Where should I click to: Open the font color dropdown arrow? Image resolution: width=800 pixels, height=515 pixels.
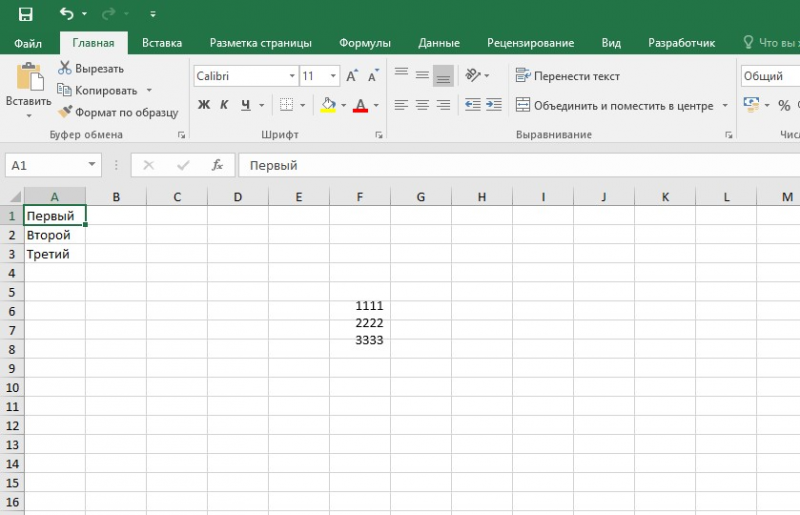tap(376, 106)
